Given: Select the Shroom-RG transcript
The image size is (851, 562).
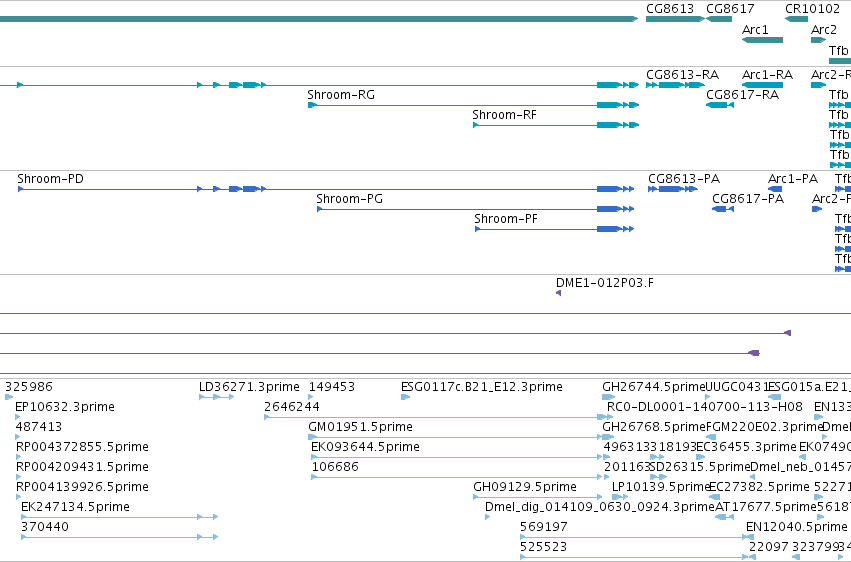Looking at the screenshot, I should tap(473, 105).
